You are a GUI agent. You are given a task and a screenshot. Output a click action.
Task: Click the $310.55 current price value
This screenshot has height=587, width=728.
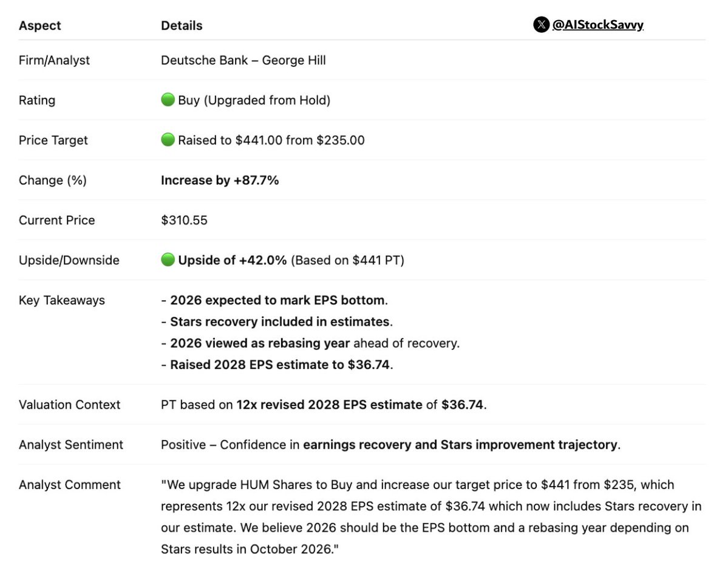point(185,221)
